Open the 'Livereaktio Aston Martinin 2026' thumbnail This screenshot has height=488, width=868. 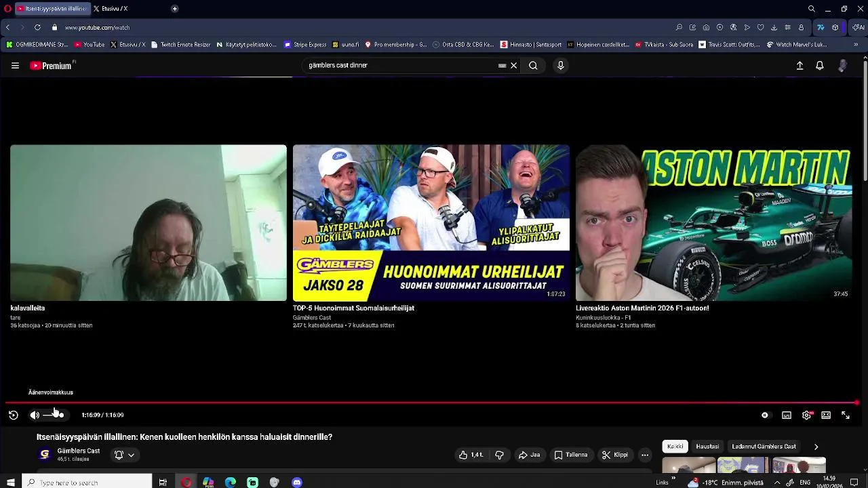point(713,222)
